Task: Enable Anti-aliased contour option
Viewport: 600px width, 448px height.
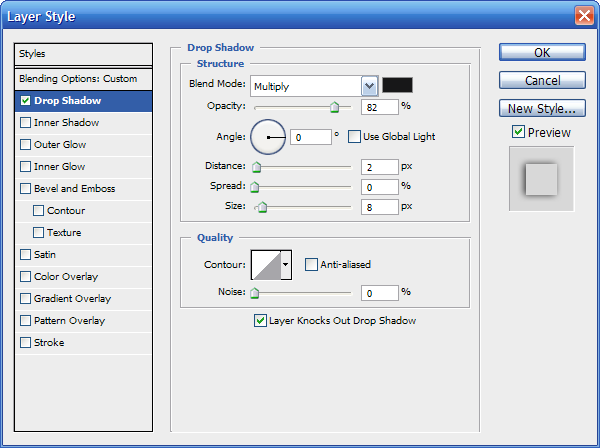Action: (312, 265)
